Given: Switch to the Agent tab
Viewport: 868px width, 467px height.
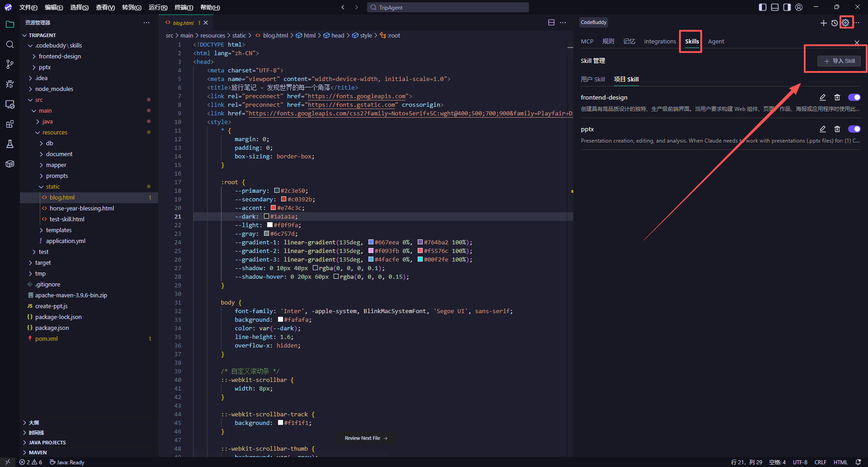Looking at the screenshot, I should point(716,41).
